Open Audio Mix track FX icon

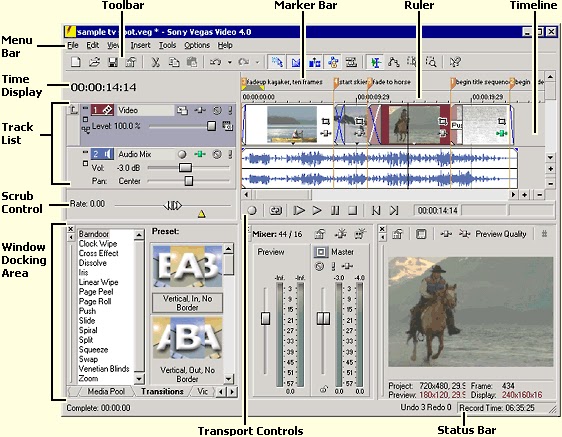[x=200, y=154]
